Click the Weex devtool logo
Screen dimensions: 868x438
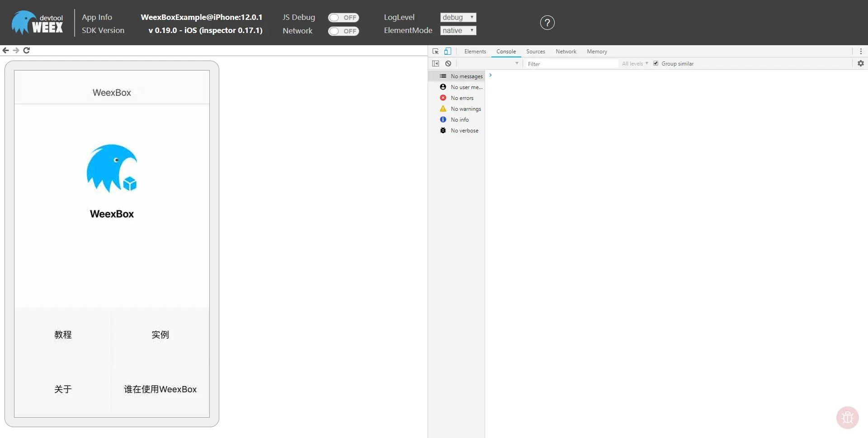[38, 23]
